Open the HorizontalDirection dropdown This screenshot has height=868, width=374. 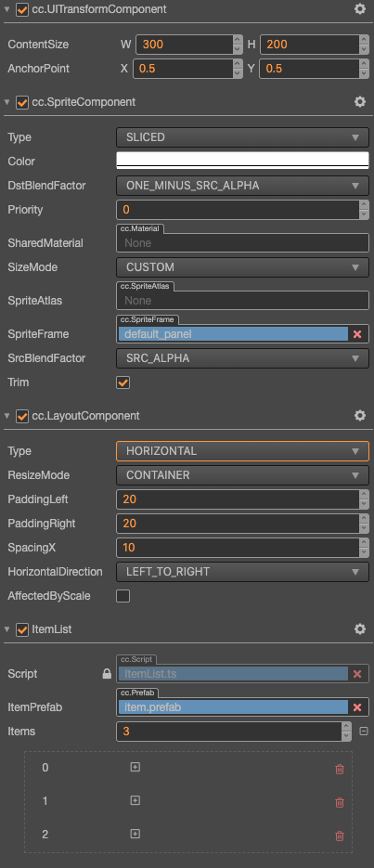(x=242, y=572)
